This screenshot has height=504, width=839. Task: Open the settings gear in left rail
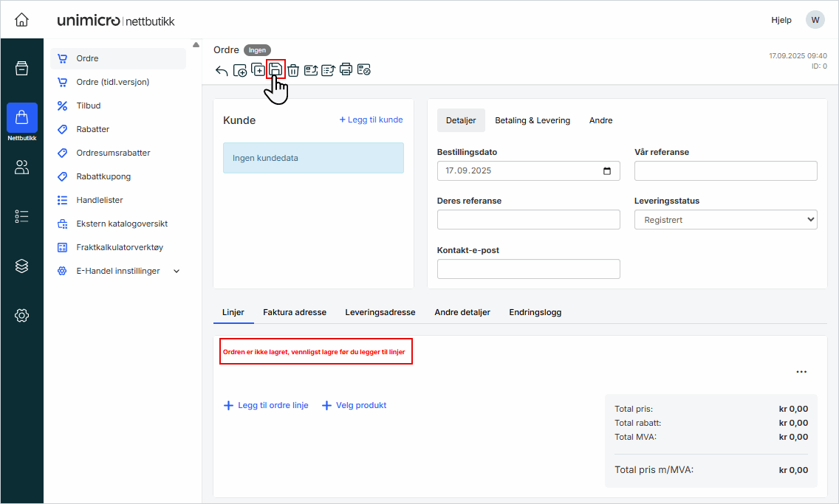(21, 316)
